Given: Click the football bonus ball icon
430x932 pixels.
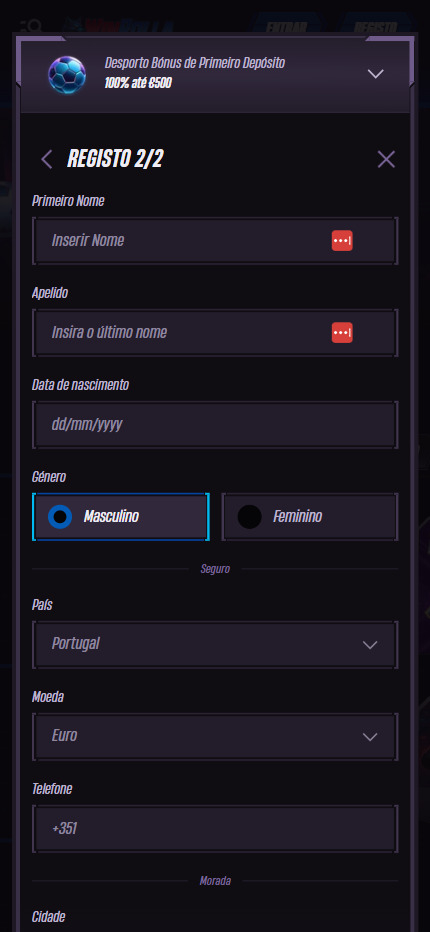Looking at the screenshot, I should pyautogui.click(x=67, y=75).
